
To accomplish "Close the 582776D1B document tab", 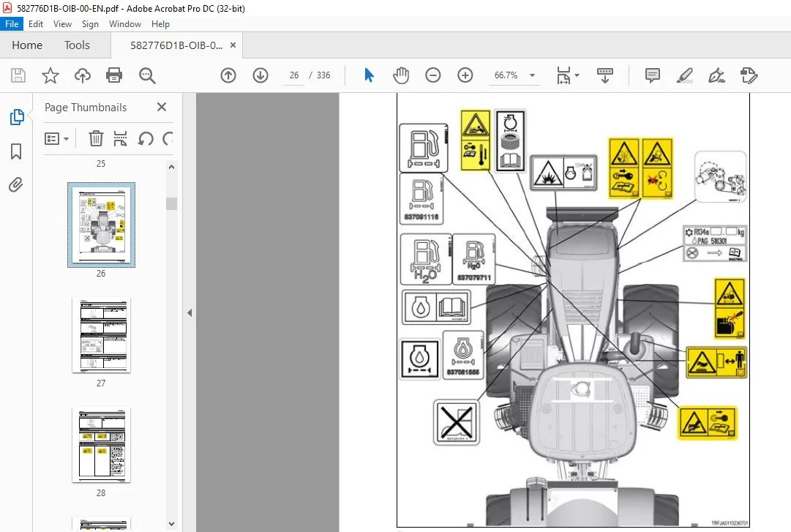I will click(233, 45).
